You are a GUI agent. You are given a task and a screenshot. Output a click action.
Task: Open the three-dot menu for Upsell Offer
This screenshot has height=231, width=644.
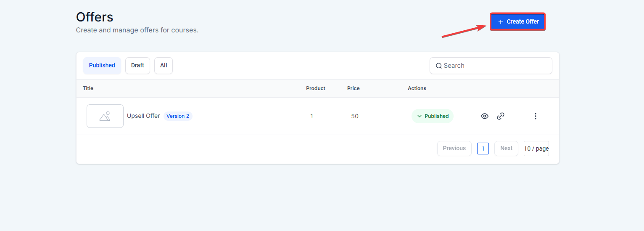click(x=535, y=116)
